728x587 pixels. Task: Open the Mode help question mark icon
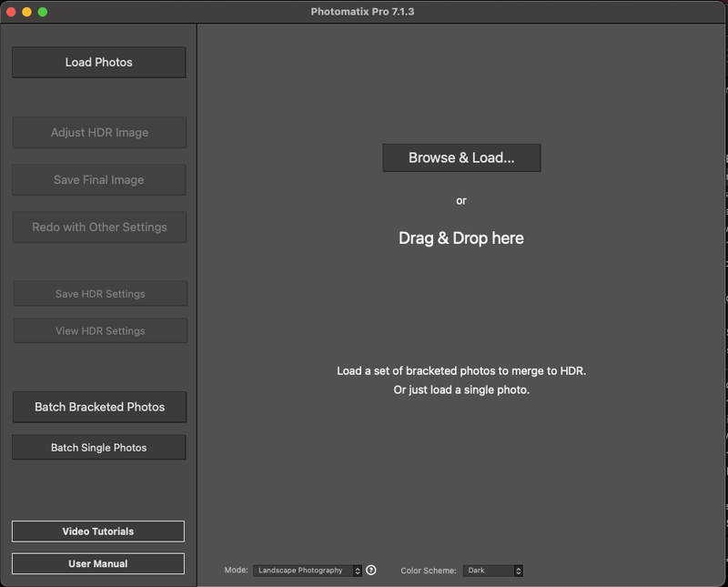click(x=371, y=571)
